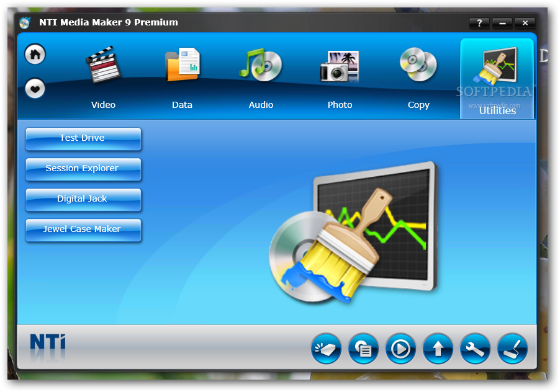
Task: Click the disc eraser tool icon
Action: coord(326,349)
